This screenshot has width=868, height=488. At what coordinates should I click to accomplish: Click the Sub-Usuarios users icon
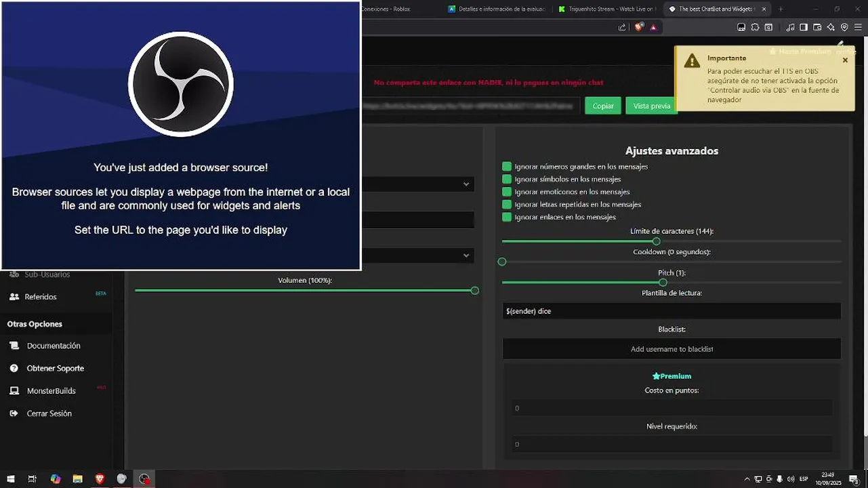pyautogui.click(x=14, y=274)
